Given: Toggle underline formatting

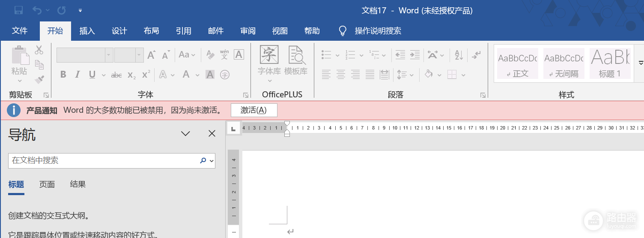Looking at the screenshot, I should click(x=92, y=75).
